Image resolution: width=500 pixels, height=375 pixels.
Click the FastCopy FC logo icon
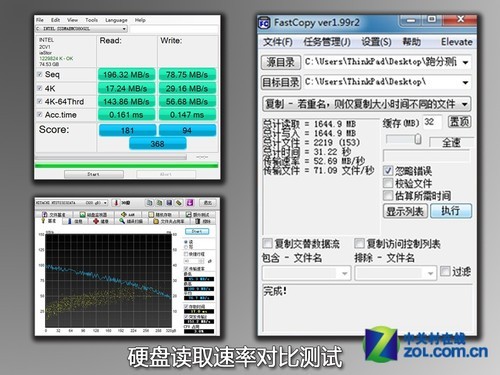tap(264, 23)
